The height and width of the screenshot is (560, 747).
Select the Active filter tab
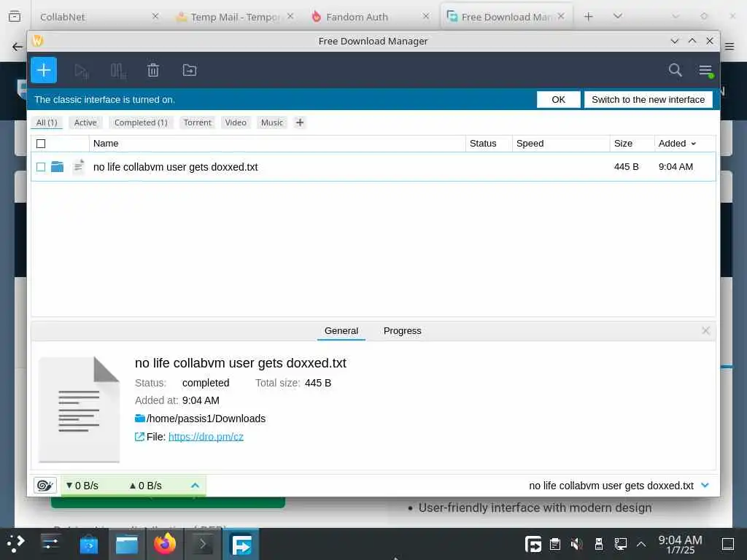tap(85, 122)
